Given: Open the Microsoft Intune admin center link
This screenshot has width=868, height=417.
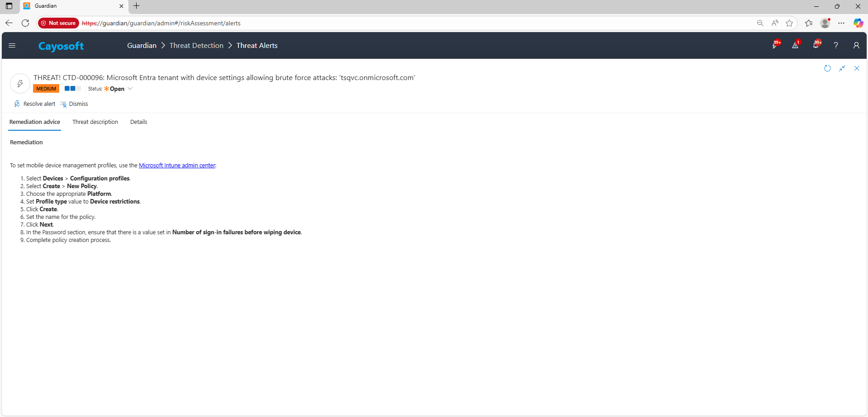Looking at the screenshot, I should pyautogui.click(x=177, y=166).
